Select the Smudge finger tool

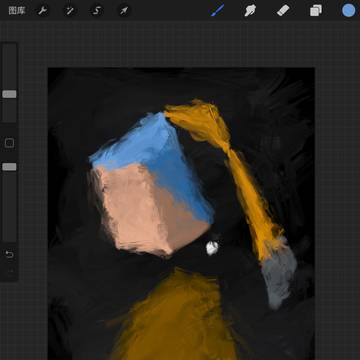pyautogui.click(x=250, y=11)
